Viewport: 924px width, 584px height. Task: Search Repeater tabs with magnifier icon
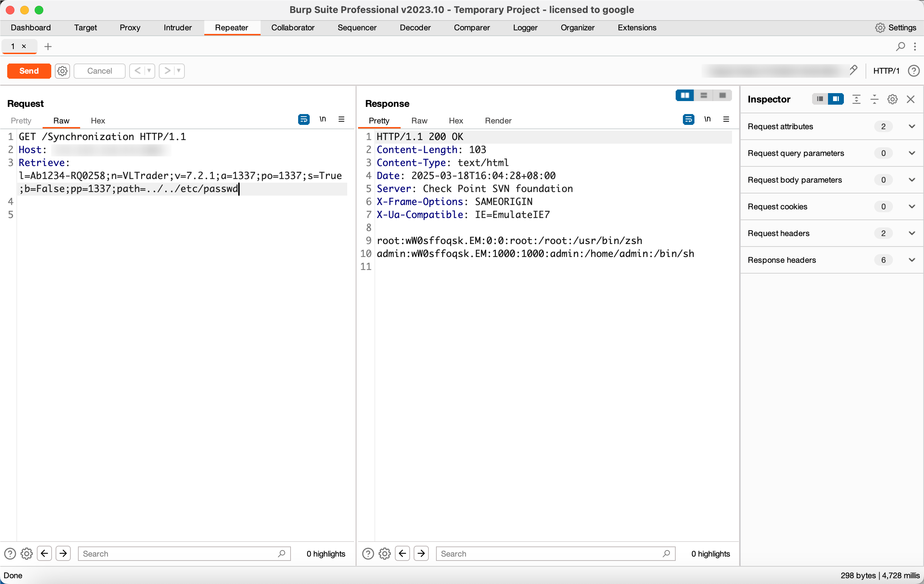click(x=900, y=47)
